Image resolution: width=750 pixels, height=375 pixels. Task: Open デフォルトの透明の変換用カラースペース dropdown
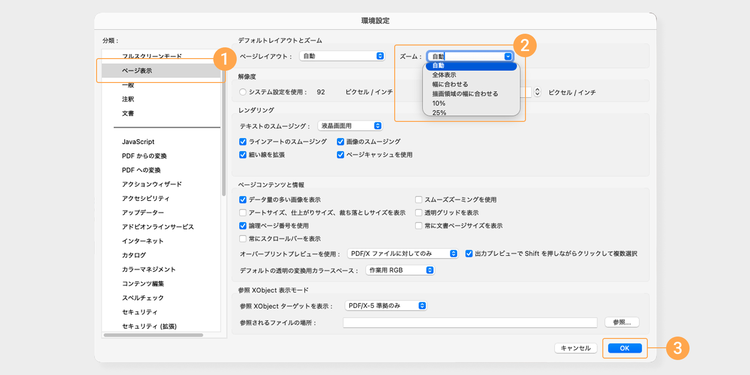400,271
